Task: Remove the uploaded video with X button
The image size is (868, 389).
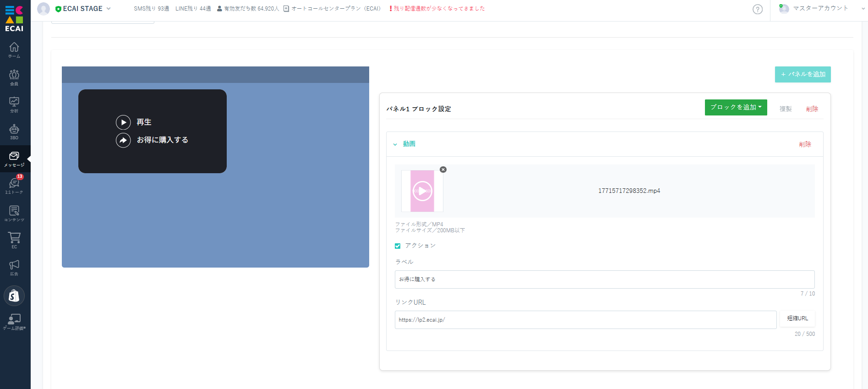Action: (x=443, y=170)
